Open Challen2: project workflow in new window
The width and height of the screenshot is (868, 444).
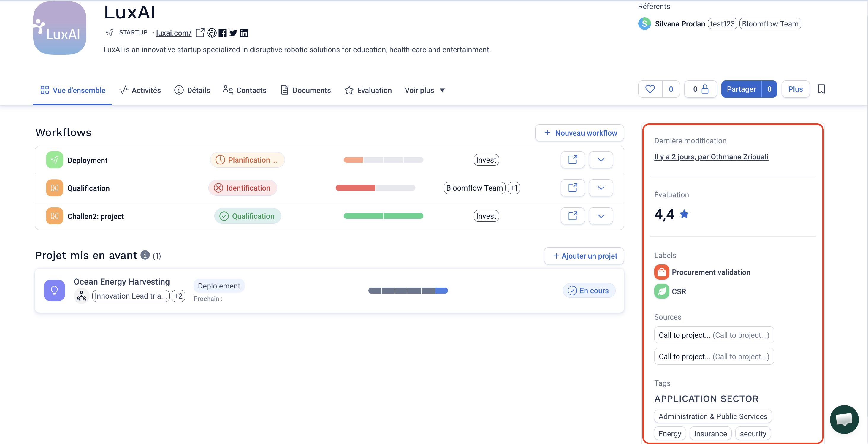[x=573, y=216]
